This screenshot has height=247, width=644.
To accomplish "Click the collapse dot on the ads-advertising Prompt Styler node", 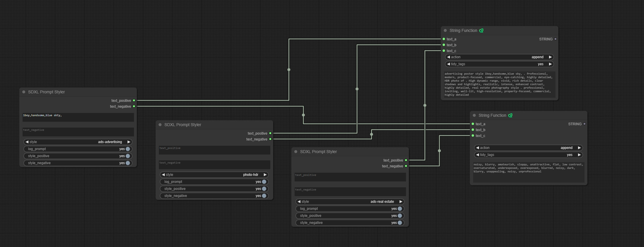I will (x=24, y=92).
